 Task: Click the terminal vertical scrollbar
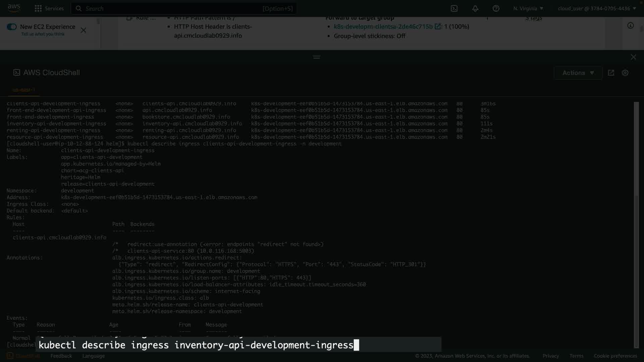pyautogui.click(x=636, y=225)
